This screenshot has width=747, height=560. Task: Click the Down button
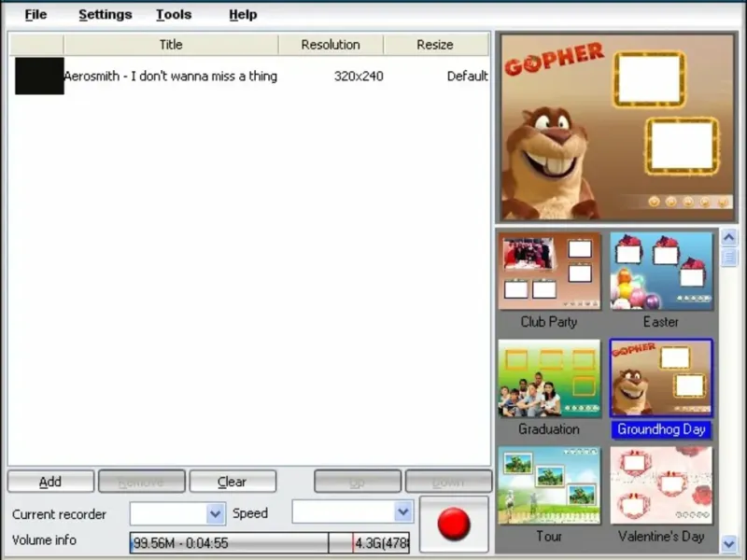pos(448,482)
